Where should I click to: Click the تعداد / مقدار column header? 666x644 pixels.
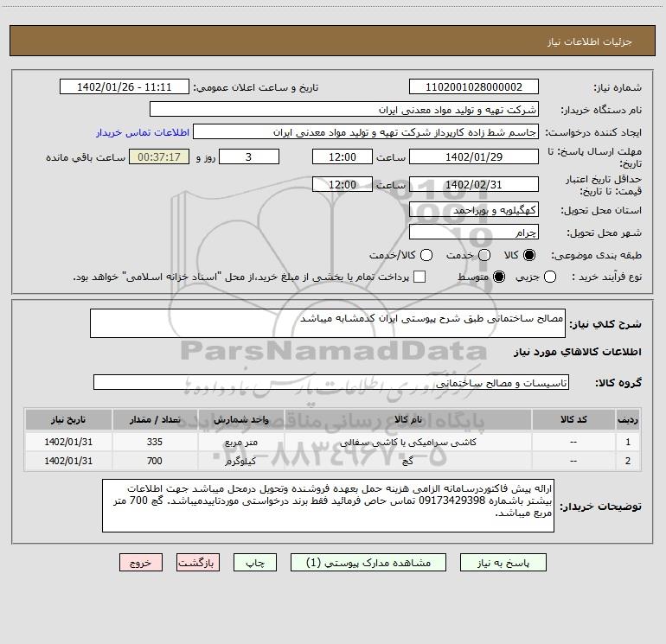coord(155,419)
